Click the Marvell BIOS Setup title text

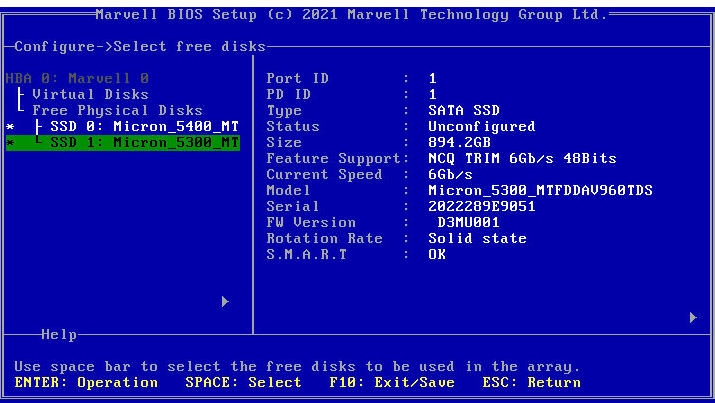coord(352,15)
